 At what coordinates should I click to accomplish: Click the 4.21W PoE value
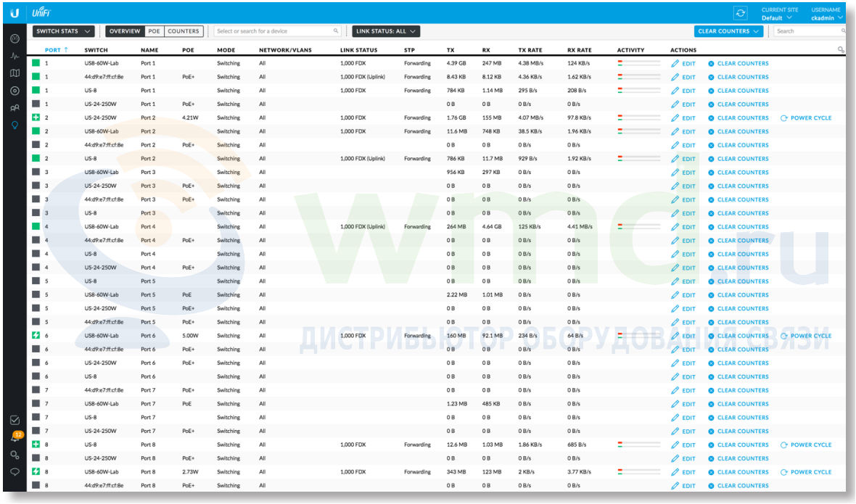pyautogui.click(x=190, y=117)
